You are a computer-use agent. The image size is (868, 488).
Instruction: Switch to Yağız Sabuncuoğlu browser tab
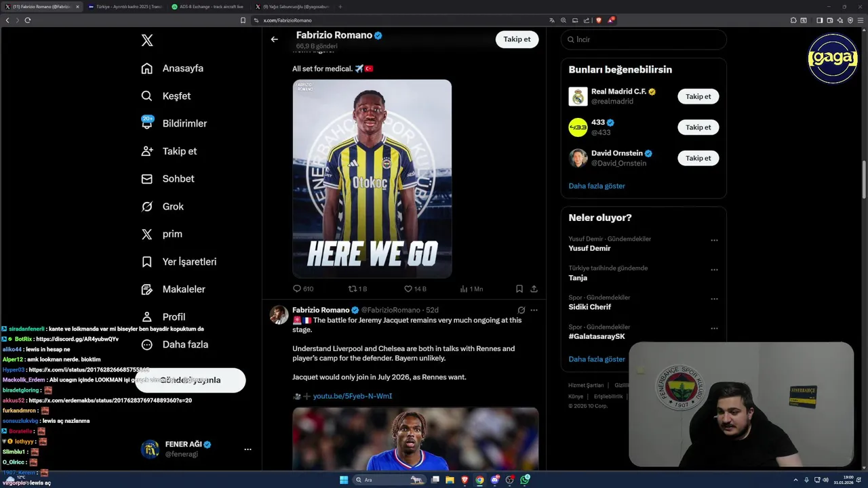[292, 7]
